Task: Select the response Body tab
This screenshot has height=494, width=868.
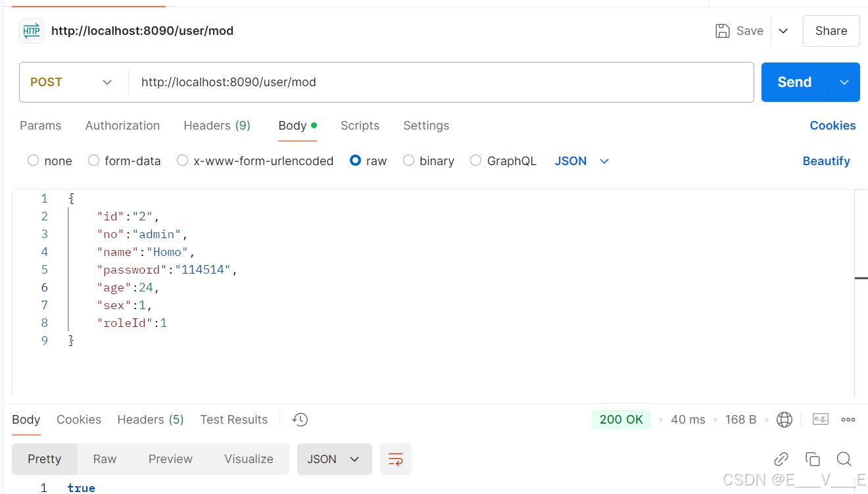Action: coord(26,420)
